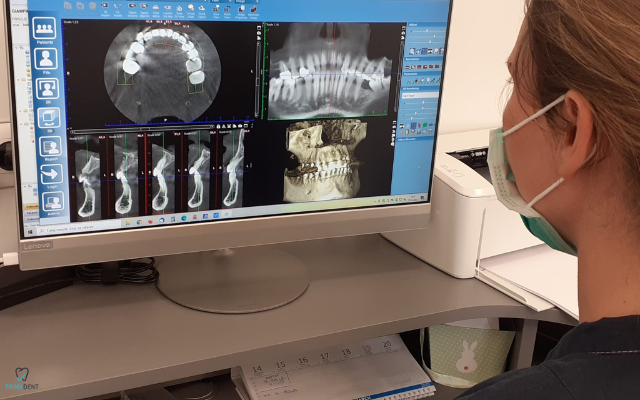Click the File sidebar icon
Image resolution: width=640 pixels, height=400 pixels.
click(x=46, y=59)
